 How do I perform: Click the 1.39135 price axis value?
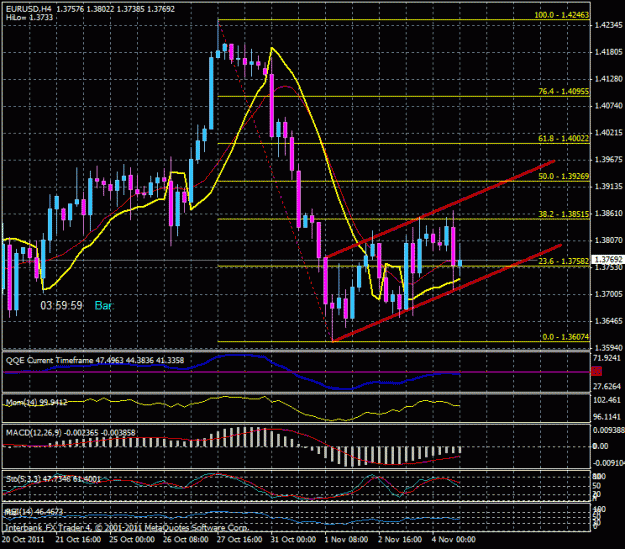point(608,186)
